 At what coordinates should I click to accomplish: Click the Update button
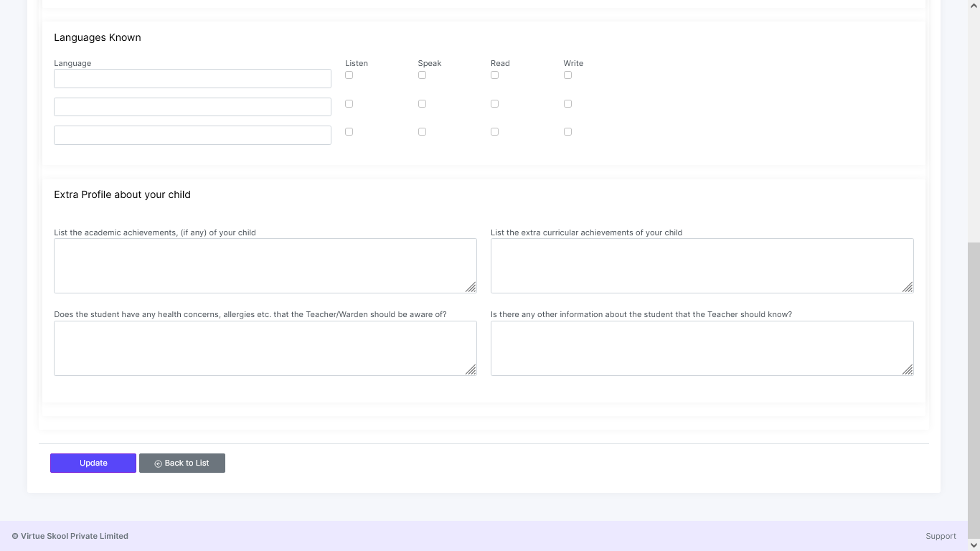click(x=93, y=463)
